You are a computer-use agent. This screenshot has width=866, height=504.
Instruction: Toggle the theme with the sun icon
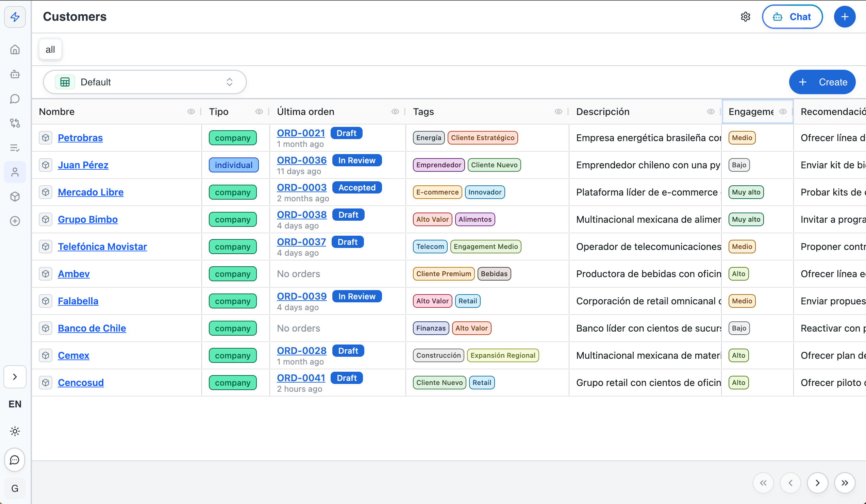point(15,431)
